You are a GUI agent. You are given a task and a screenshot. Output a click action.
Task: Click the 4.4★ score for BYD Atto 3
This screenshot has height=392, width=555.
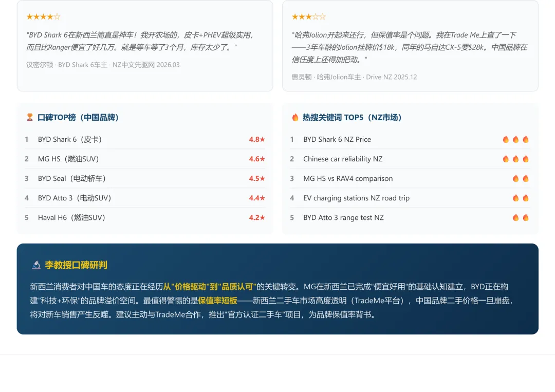257,198
